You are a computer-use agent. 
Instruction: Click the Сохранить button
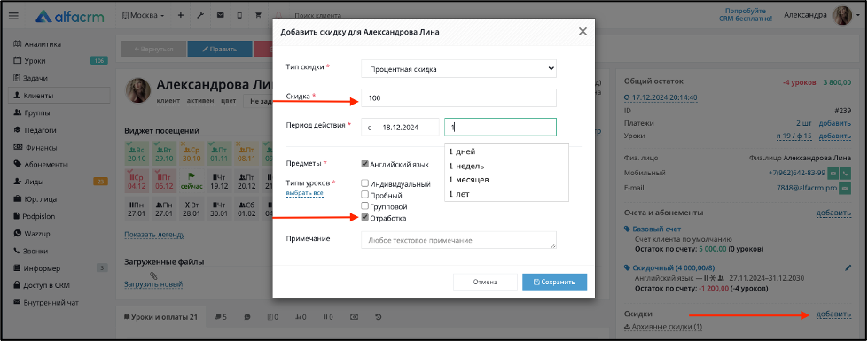coord(555,282)
